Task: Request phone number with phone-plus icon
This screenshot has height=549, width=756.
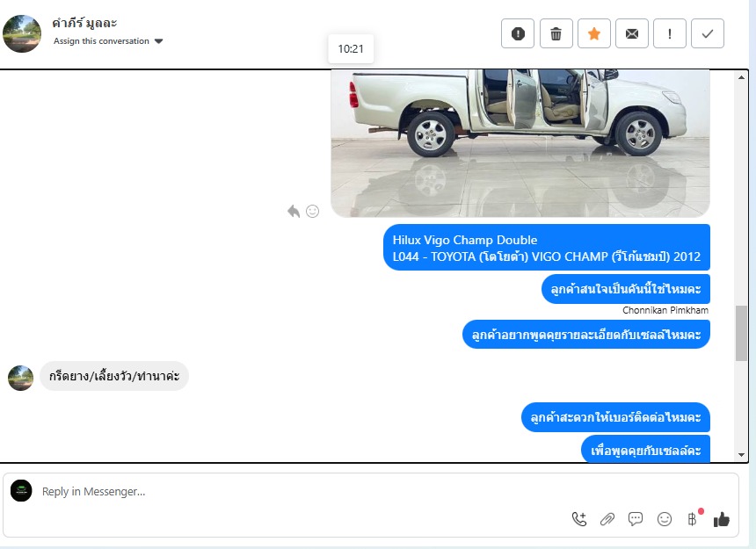Action: click(x=579, y=518)
